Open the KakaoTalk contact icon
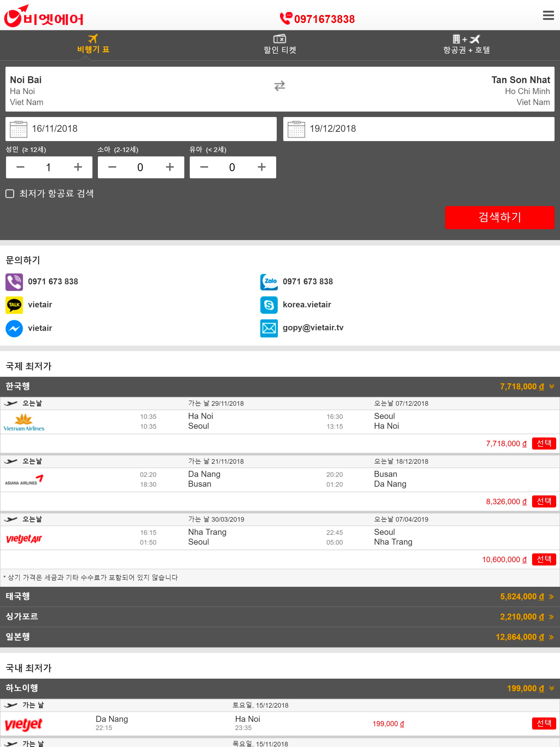The height and width of the screenshot is (747, 560). click(14, 305)
